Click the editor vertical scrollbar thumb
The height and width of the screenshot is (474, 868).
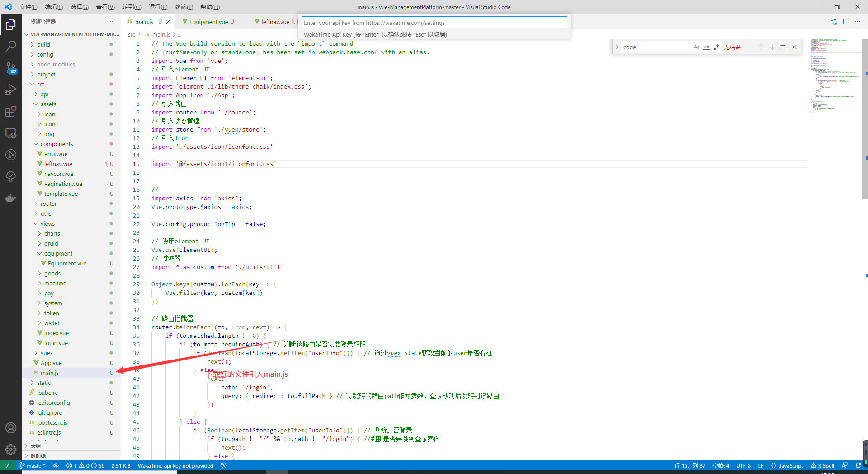[x=865, y=119]
